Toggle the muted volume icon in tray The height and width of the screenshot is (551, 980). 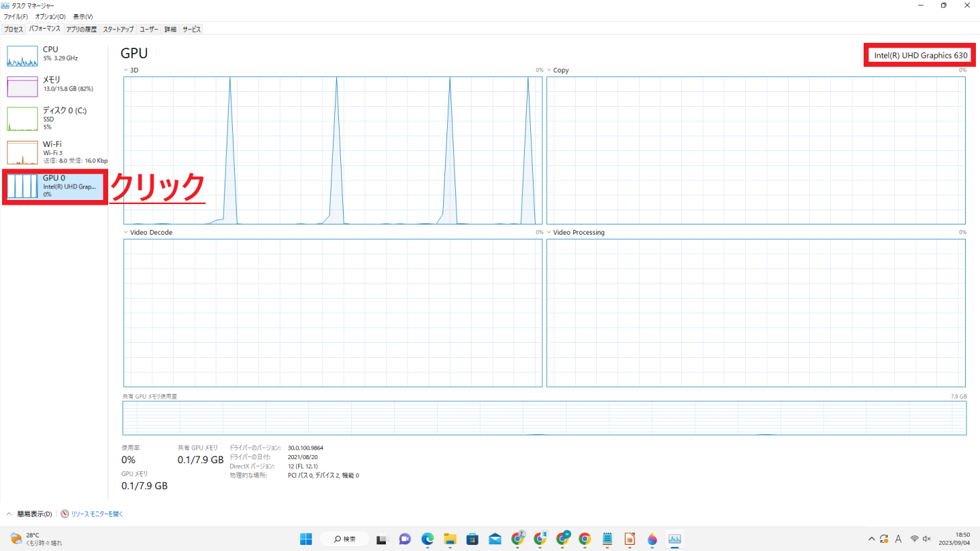pos(926,539)
